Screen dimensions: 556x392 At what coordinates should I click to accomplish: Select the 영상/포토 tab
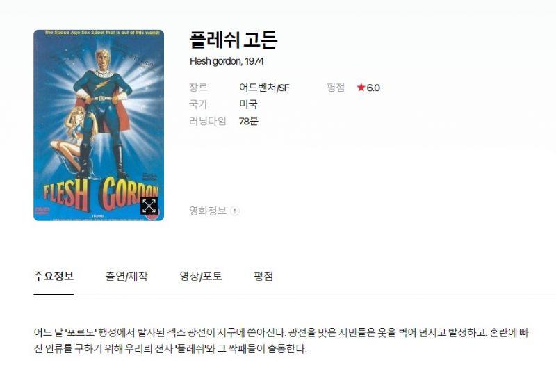coord(201,277)
